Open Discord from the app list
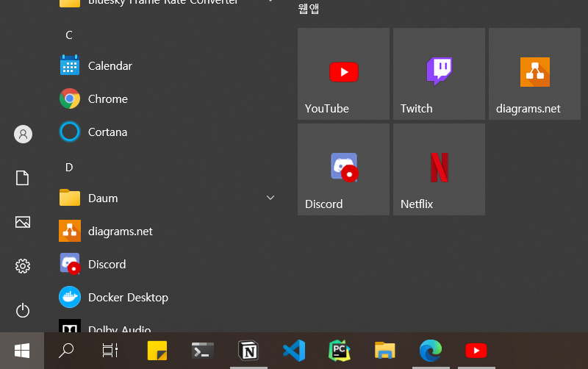The image size is (588, 369). pyautogui.click(x=167, y=264)
